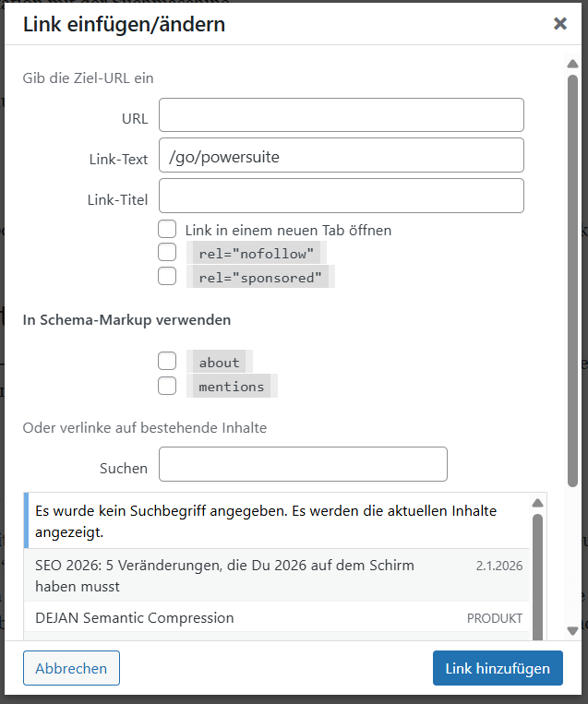588x704 pixels.
Task: Click the URL input field
Action: (341, 115)
